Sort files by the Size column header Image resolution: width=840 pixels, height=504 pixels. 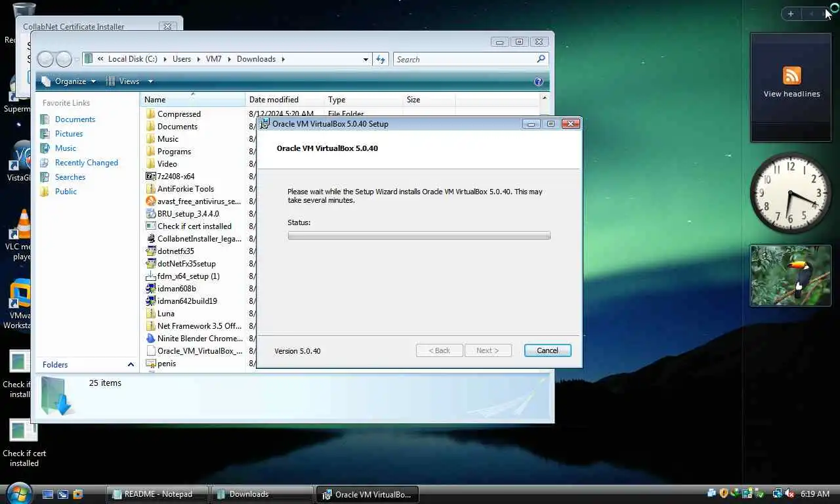pos(429,100)
